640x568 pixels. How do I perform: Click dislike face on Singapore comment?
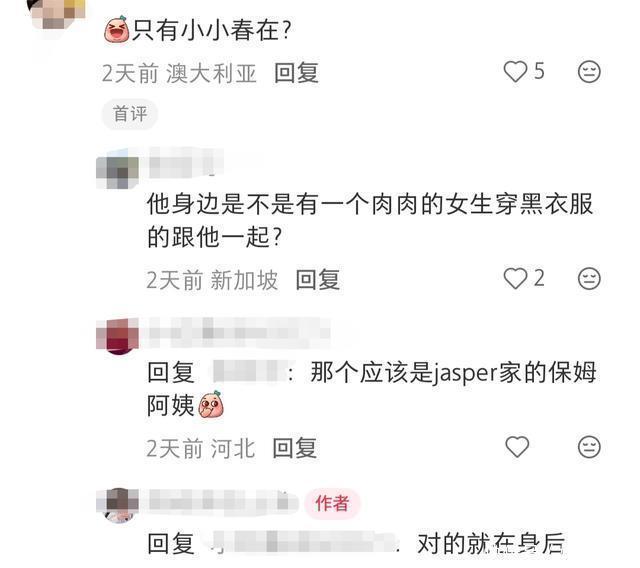[589, 279]
